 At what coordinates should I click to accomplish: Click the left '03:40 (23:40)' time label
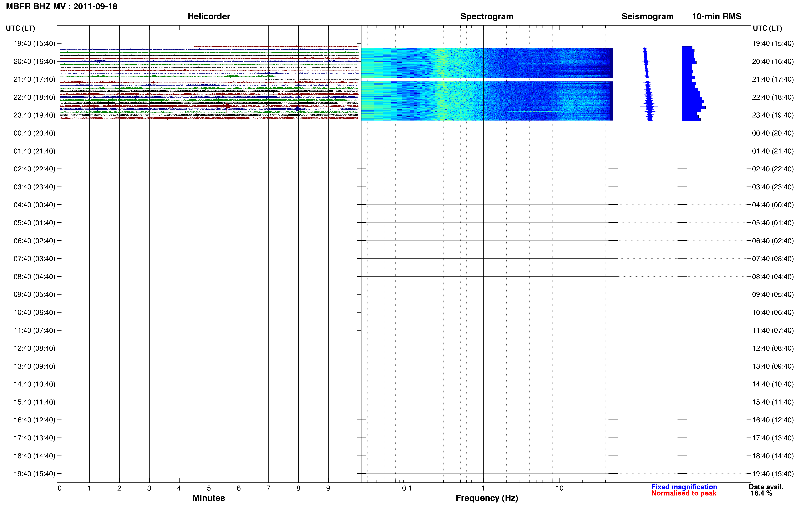[x=34, y=187]
